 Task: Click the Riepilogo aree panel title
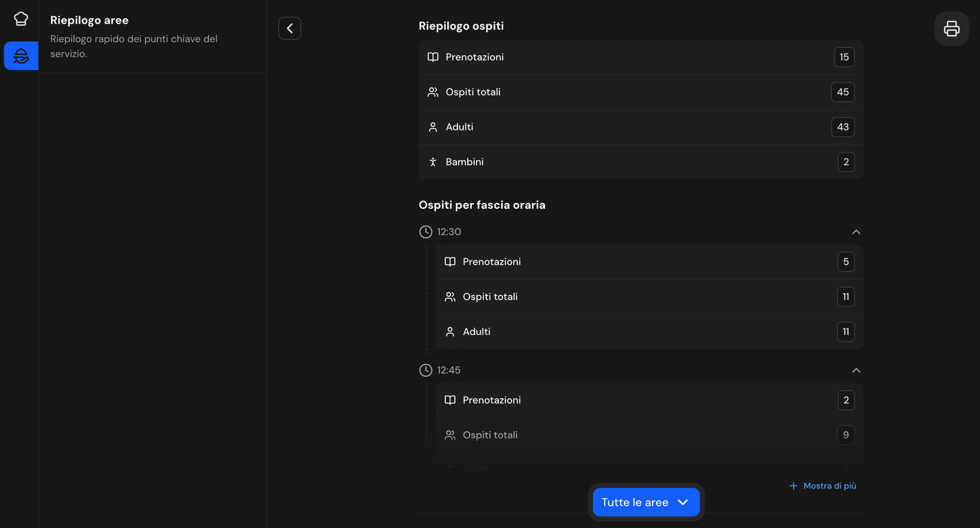click(x=89, y=20)
